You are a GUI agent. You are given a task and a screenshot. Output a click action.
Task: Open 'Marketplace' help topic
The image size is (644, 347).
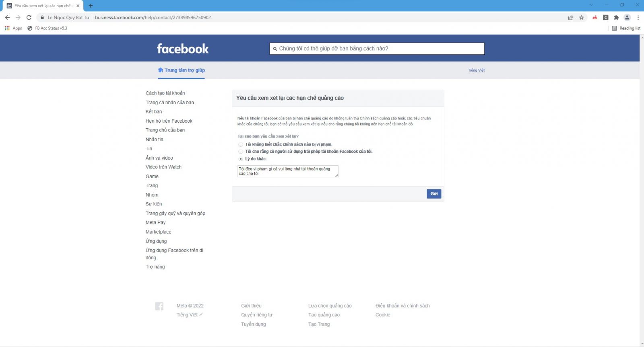(159, 232)
